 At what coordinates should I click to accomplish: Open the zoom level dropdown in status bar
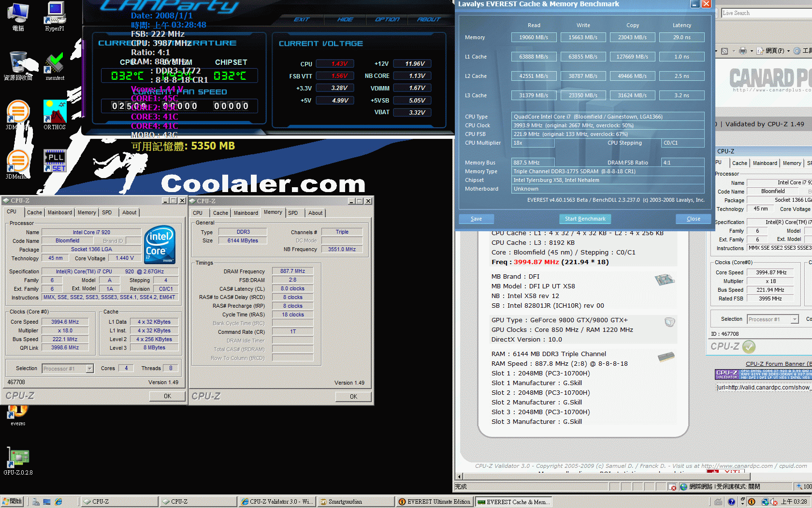[x=804, y=487]
